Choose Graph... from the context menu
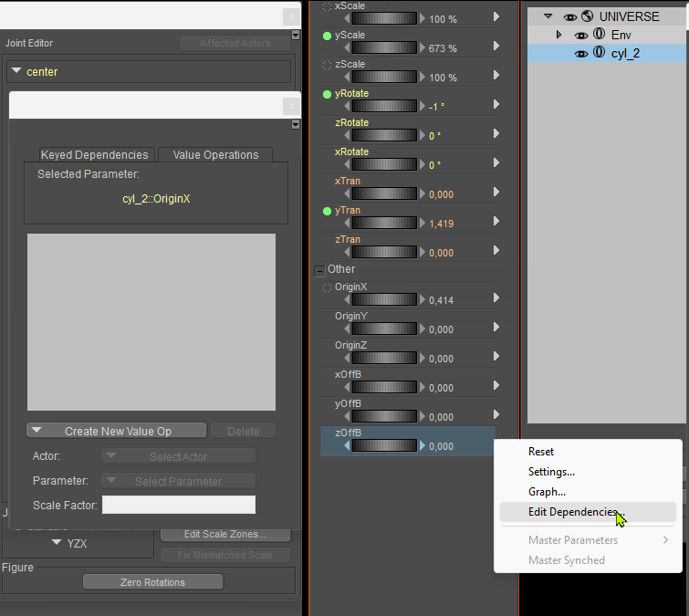 [x=547, y=492]
